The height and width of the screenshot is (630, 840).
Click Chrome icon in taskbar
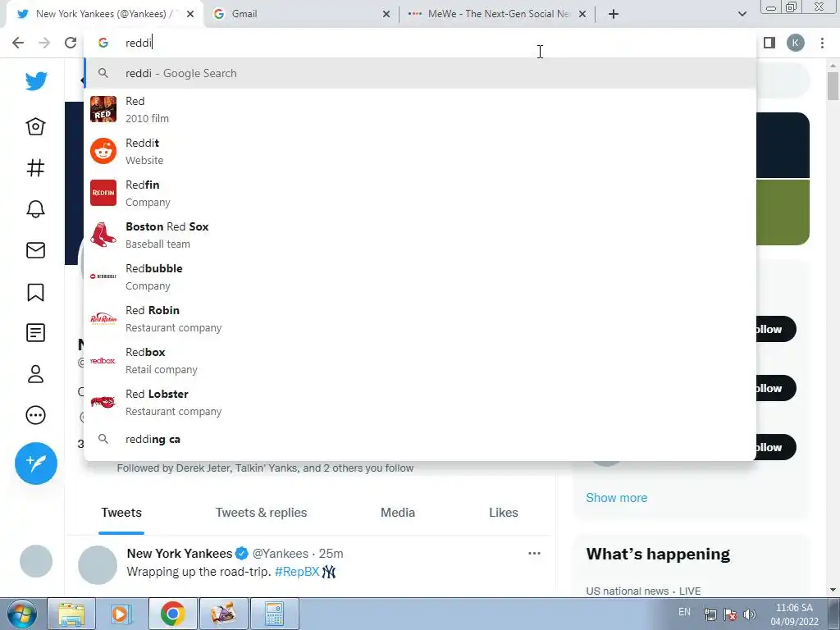(x=172, y=614)
